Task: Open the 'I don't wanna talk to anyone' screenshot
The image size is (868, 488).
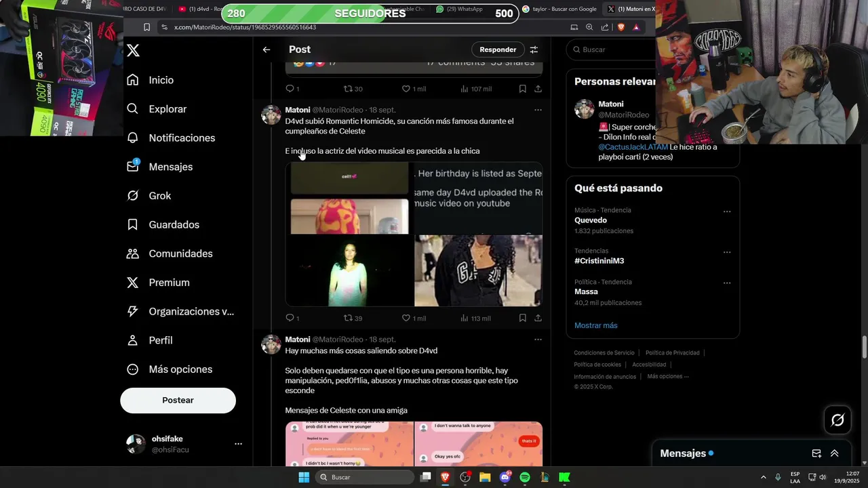Action: pyautogui.click(x=478, y=444)
